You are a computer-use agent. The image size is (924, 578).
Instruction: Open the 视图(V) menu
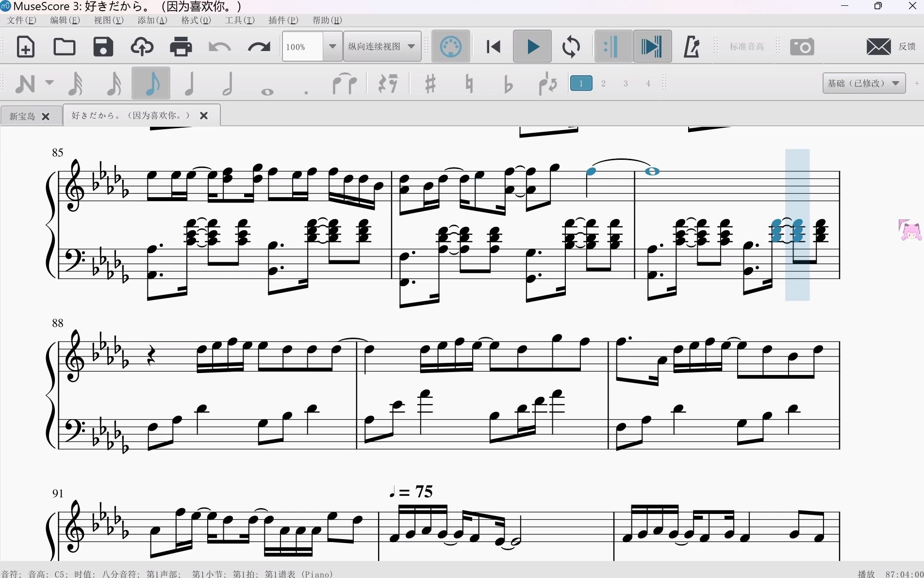(x=109, y=20)
